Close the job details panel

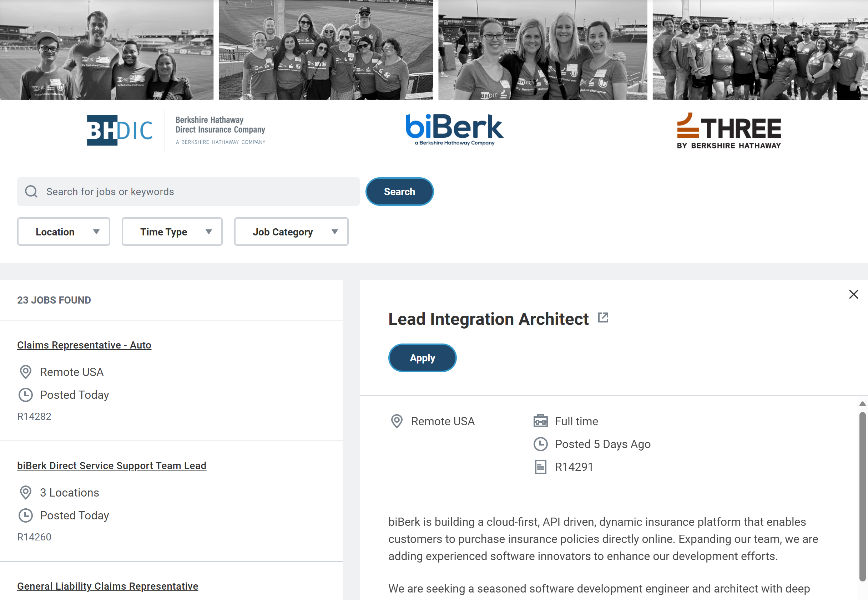click(x=853, y=294)
